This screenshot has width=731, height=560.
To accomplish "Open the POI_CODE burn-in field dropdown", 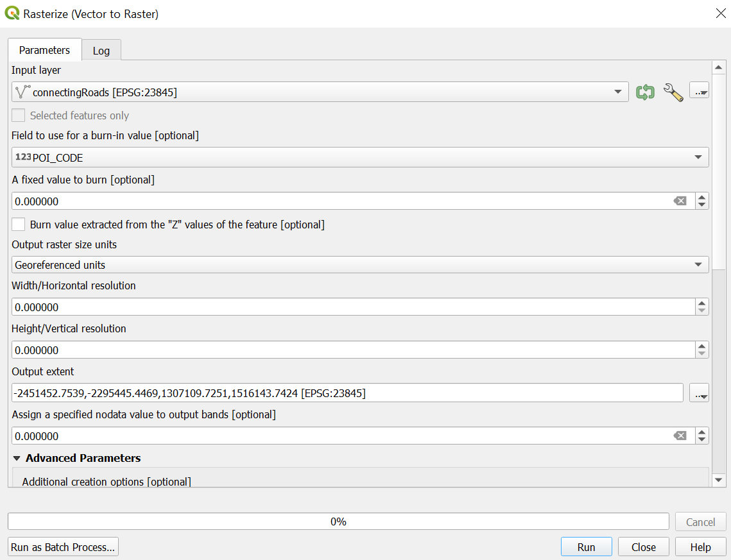I will point(359,158).
